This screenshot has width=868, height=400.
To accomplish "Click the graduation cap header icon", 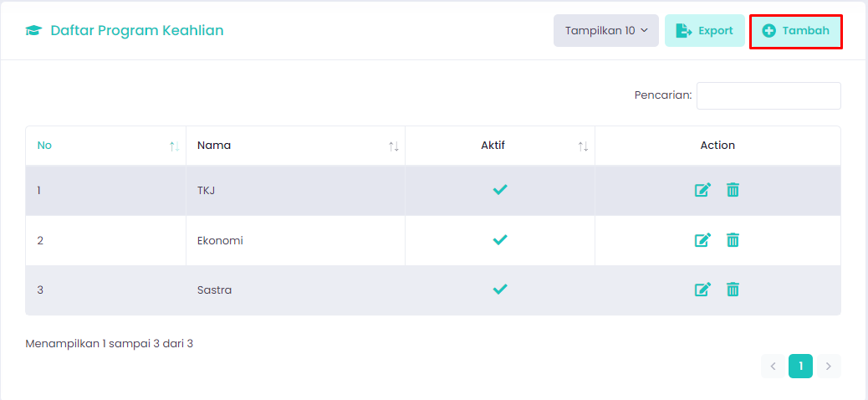I will pos(33,31).
